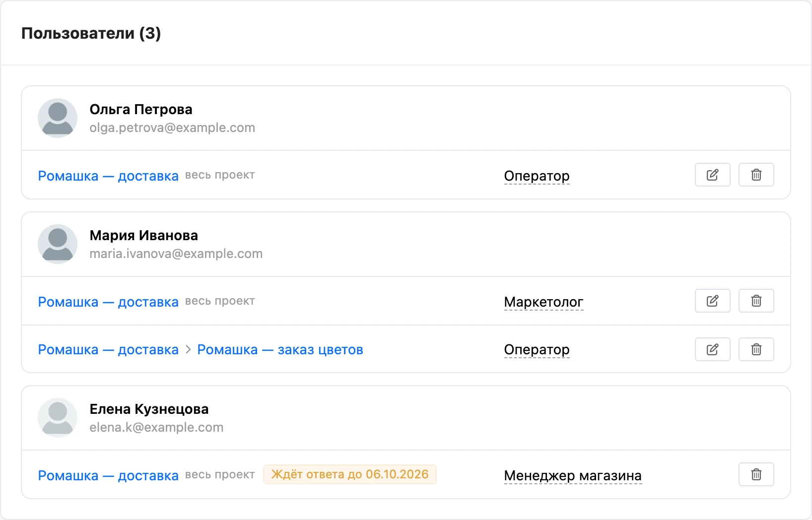This screenshot has height=520, width=812.
Task: Click Ольга Петрова's Оператор role label
Action: [537, 176]
